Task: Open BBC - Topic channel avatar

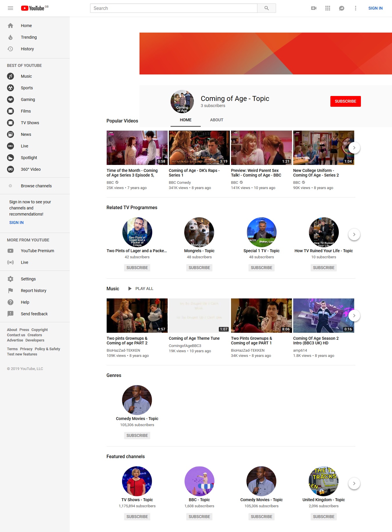Action: (199, 481)
